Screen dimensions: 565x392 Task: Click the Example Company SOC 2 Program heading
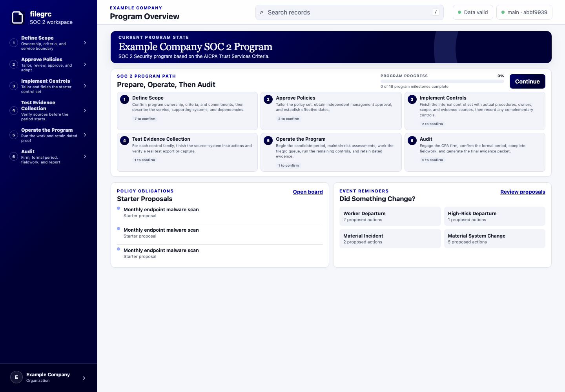click(195, 47)
